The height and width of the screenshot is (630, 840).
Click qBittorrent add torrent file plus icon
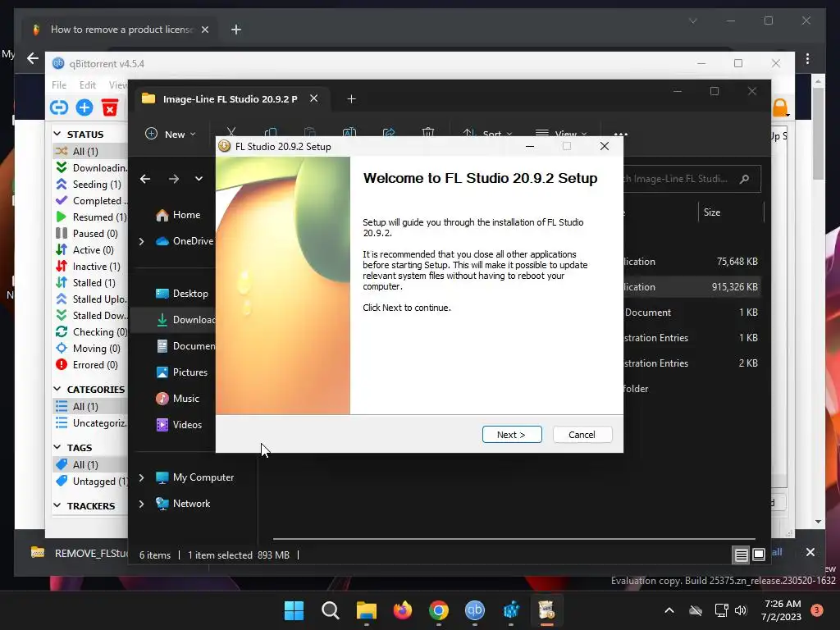point(84,107)
